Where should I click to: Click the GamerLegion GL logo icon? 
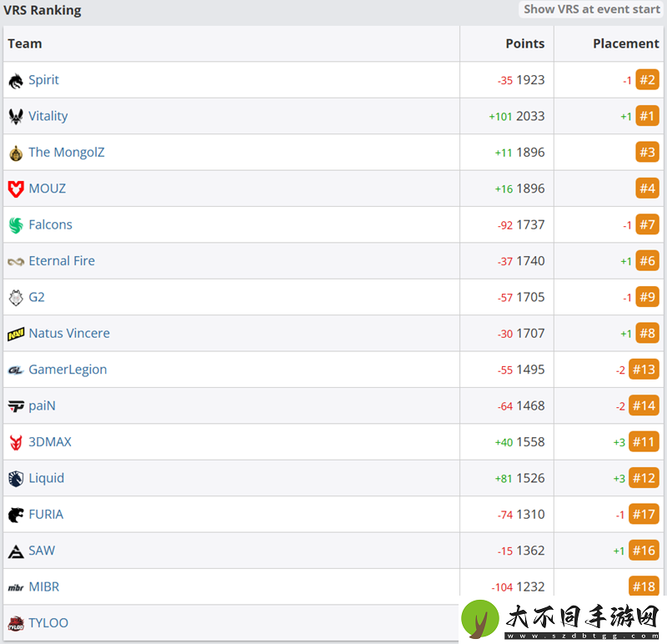point(16,370)
